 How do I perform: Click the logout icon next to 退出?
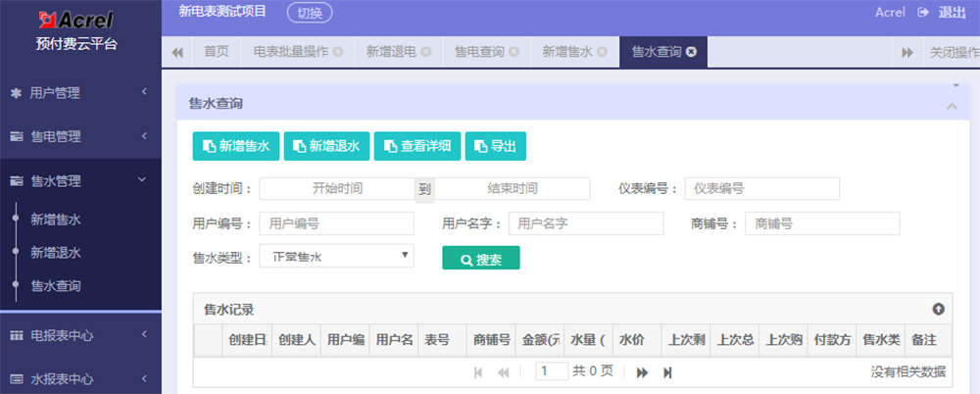point(922,12)
